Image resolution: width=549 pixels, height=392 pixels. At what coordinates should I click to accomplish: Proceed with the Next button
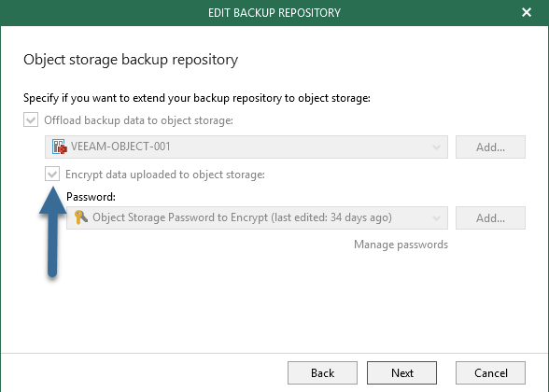401,372
